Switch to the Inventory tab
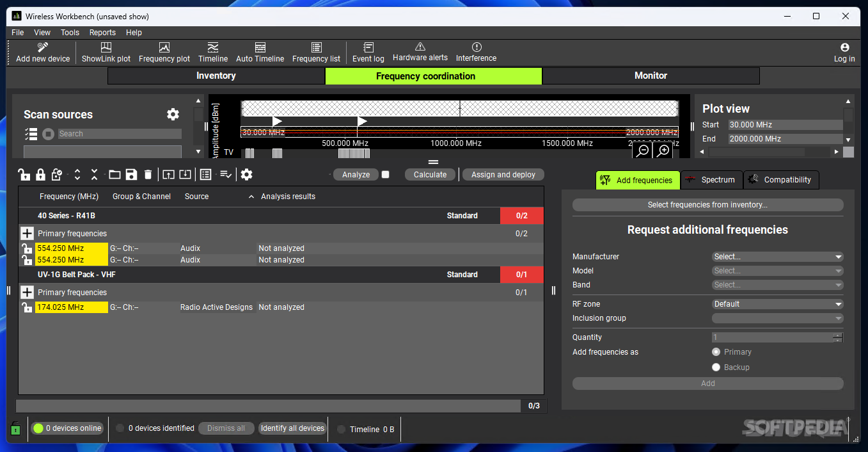Image resolution: width=868 pixels, height=452 pixels. point(216,76)
